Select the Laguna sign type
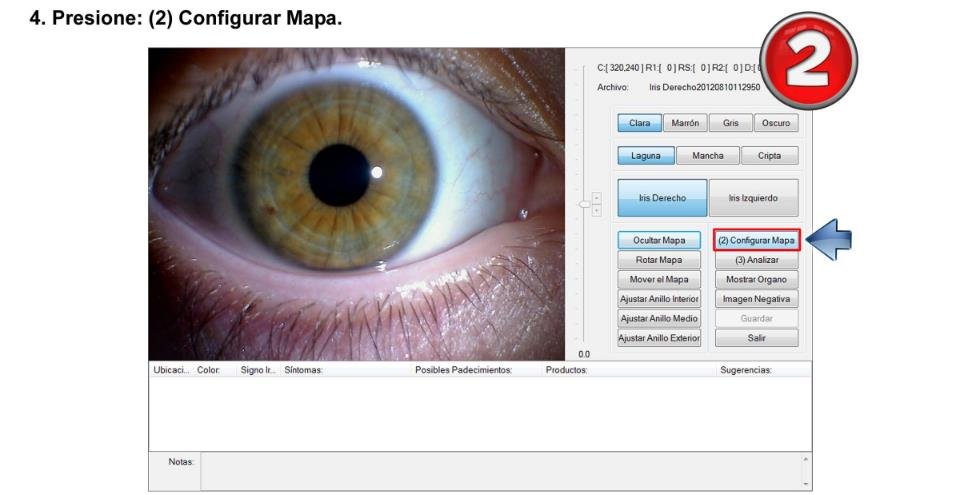Viewport: 957px width, 495px height. click(x=646, y=156)
